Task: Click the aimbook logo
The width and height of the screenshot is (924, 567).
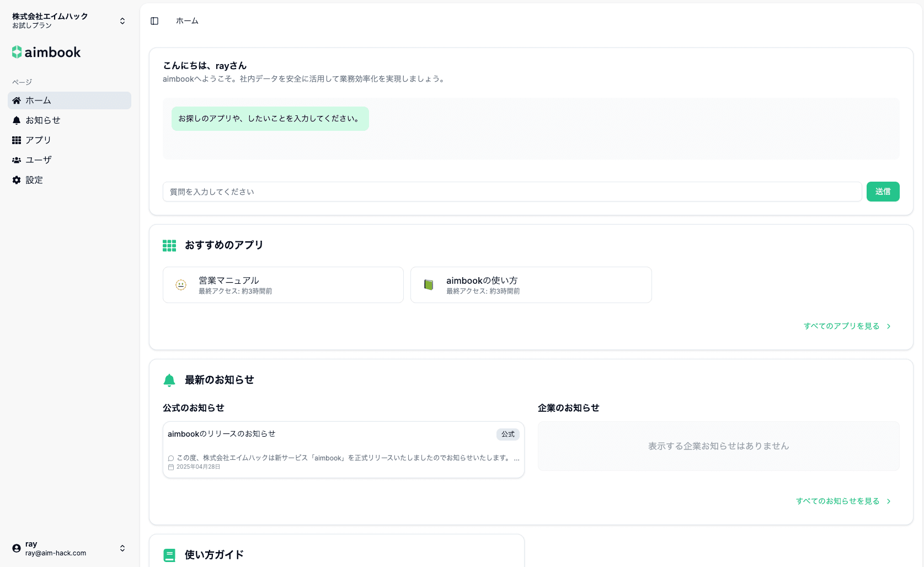Action: pos(46,52)
